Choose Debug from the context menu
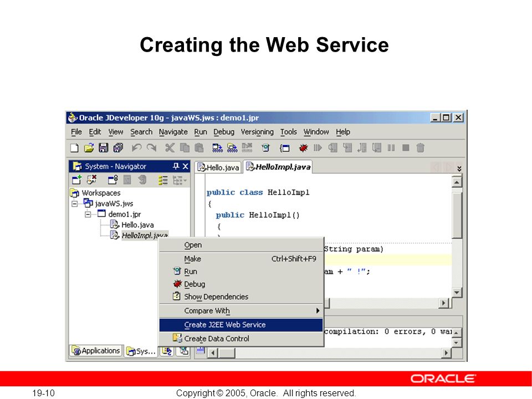 (x=241, y=284)
